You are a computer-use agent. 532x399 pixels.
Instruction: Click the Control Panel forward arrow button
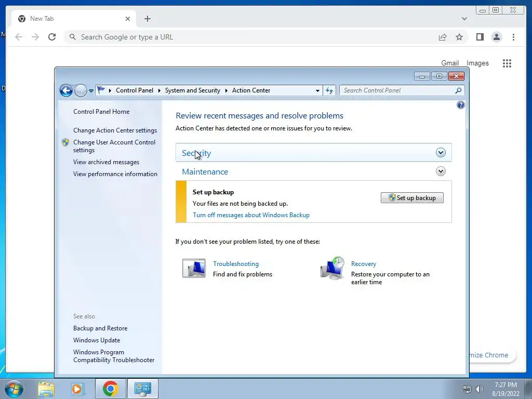pos(81,90)
